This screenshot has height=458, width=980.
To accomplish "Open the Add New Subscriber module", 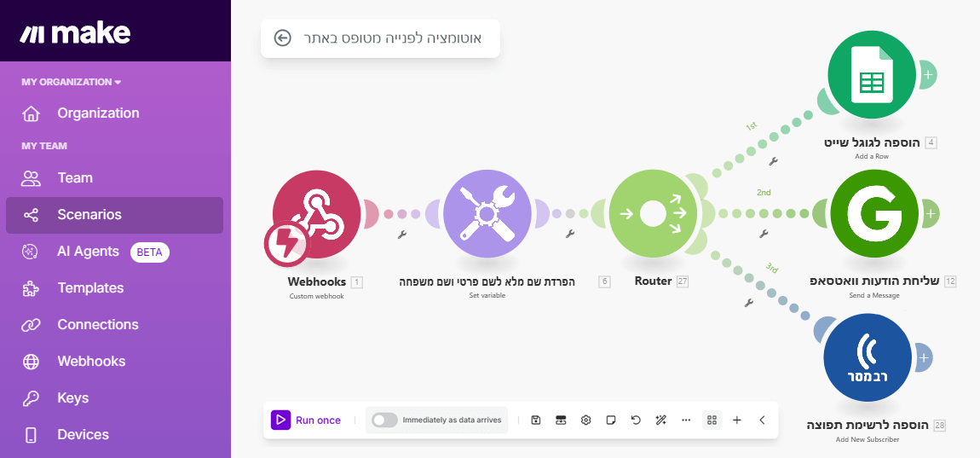I will click(x=868, y=358).
